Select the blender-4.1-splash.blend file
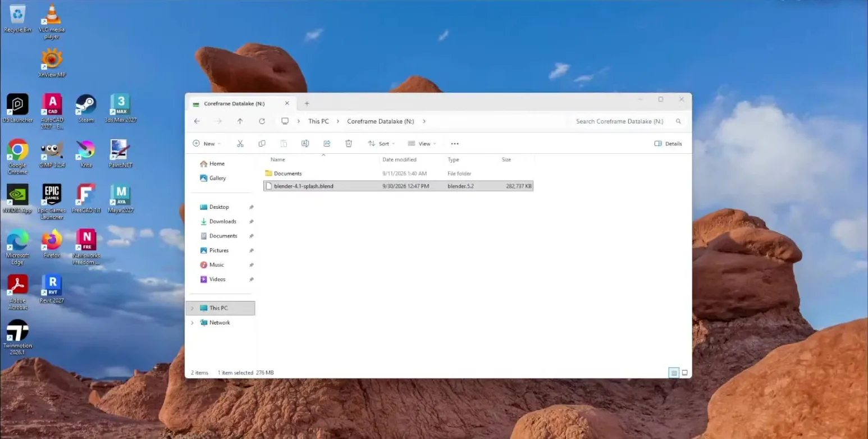This screenshot has height=439, width=868. click(x=398, y=186)
